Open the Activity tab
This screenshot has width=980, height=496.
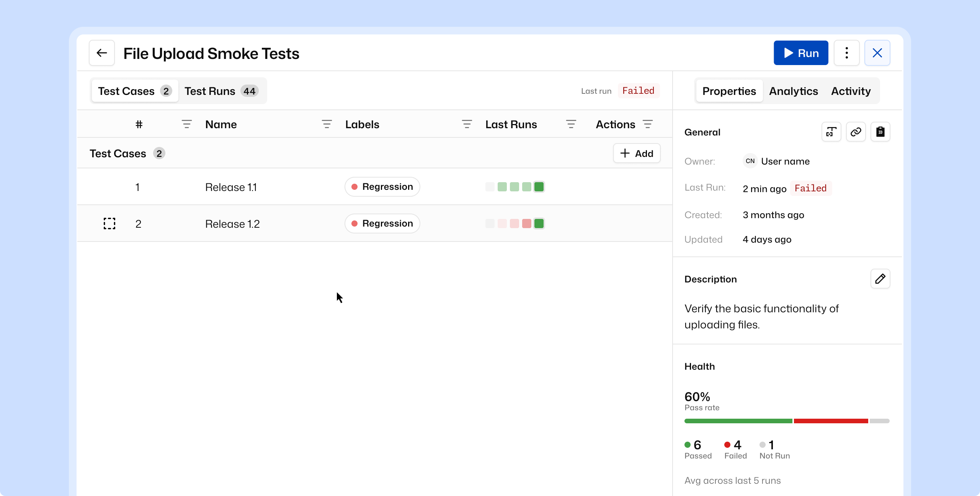pos(851,91)
